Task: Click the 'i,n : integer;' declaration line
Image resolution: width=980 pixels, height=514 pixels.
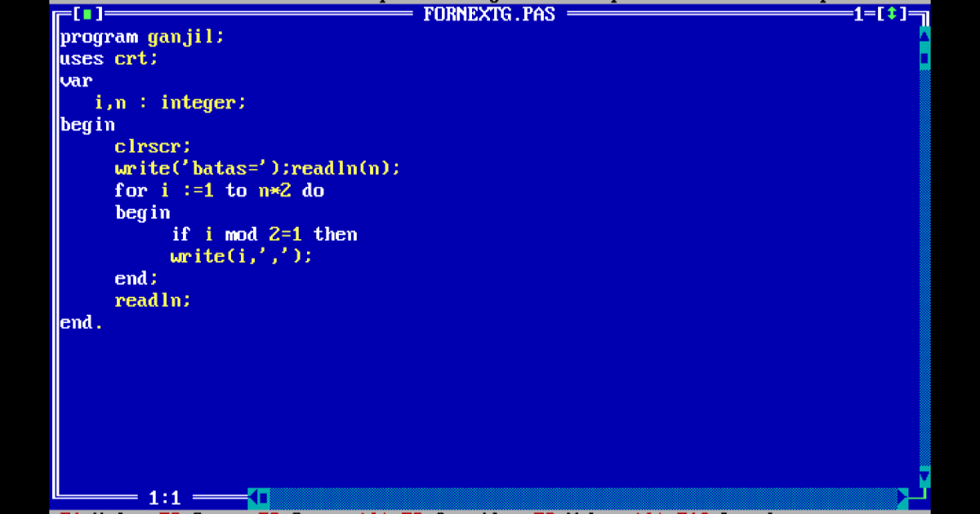Action: coord(170,103)
